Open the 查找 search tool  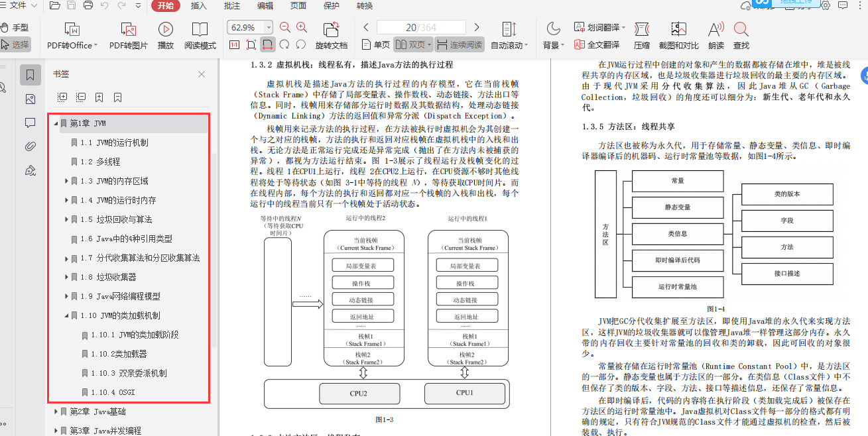point(741,36)
